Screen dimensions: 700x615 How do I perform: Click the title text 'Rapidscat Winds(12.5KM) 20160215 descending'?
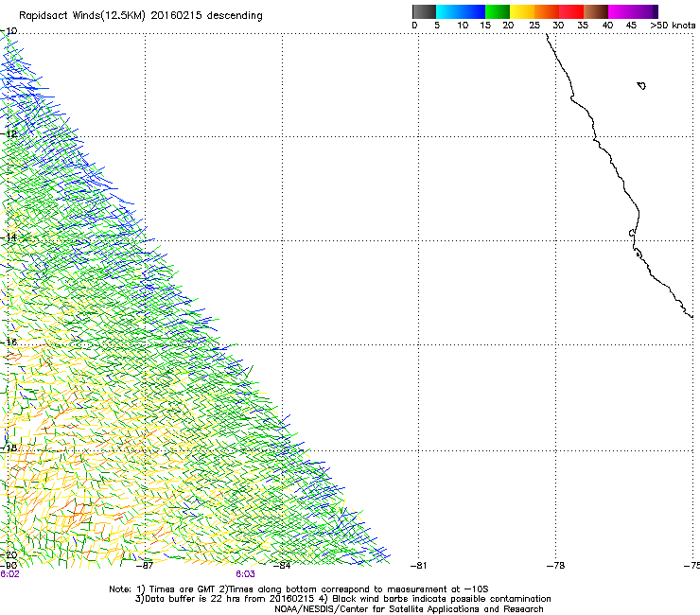click(x=141, y=16)
